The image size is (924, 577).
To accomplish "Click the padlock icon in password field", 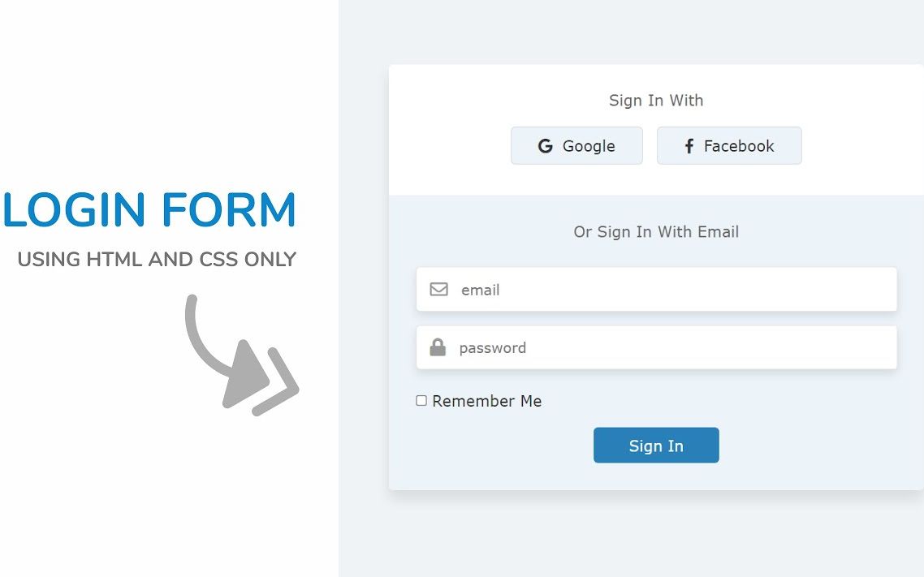I will 438,347.
